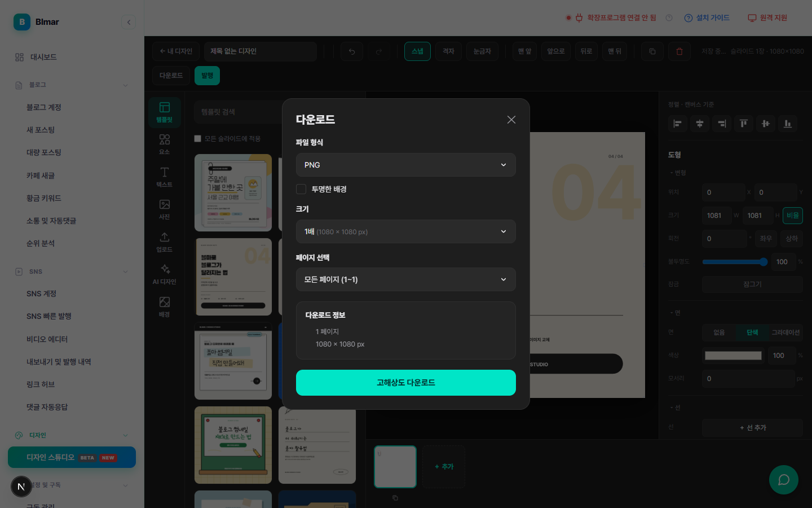Click the 좌우 horizontal flip button

tap(766, 239)
